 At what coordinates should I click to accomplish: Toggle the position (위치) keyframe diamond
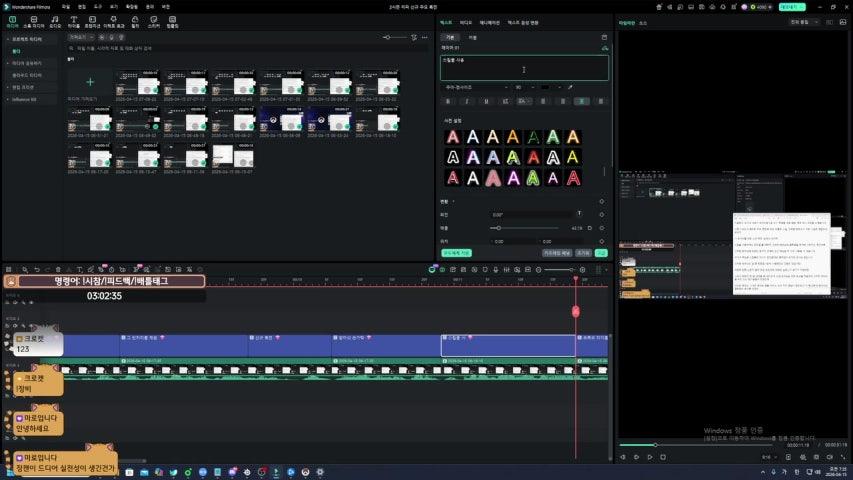point(602,241)
